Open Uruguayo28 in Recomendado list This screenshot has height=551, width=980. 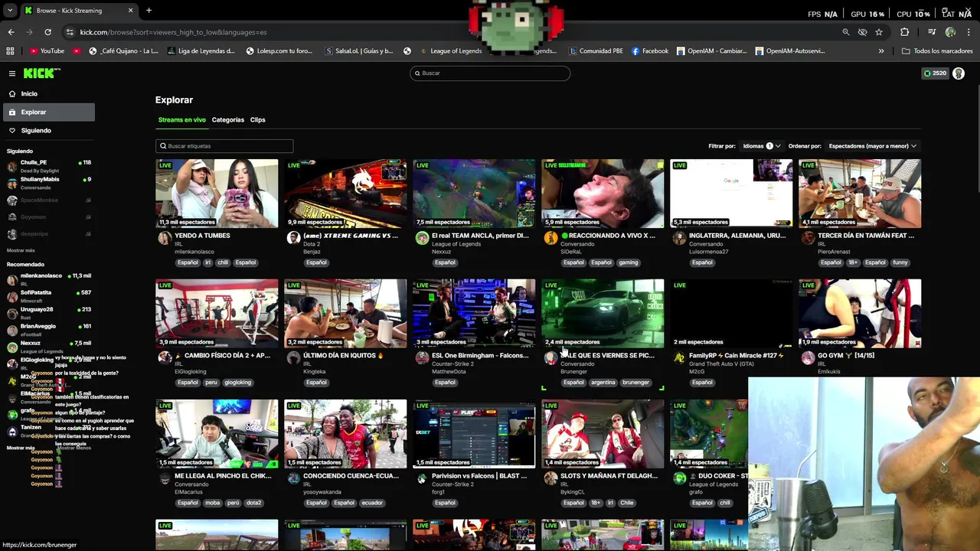[x=47, y=312]
